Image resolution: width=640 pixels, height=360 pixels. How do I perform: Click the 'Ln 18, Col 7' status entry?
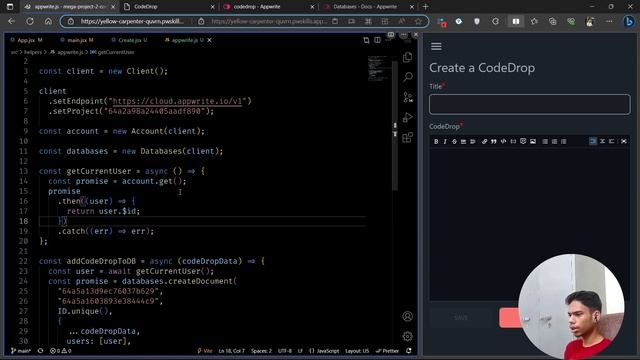[x=231, y=351]
